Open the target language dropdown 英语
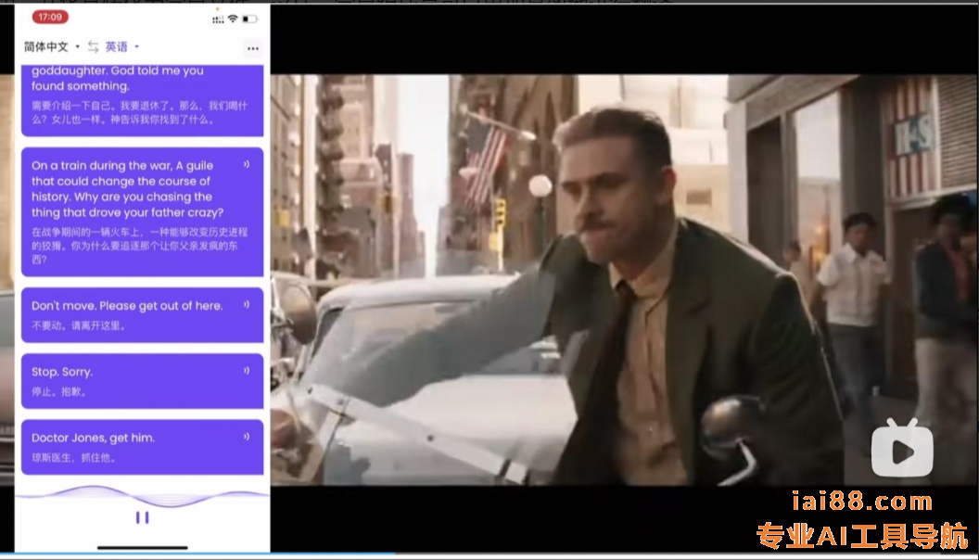This screenshot has width=979, height=560. pos(121,47)
